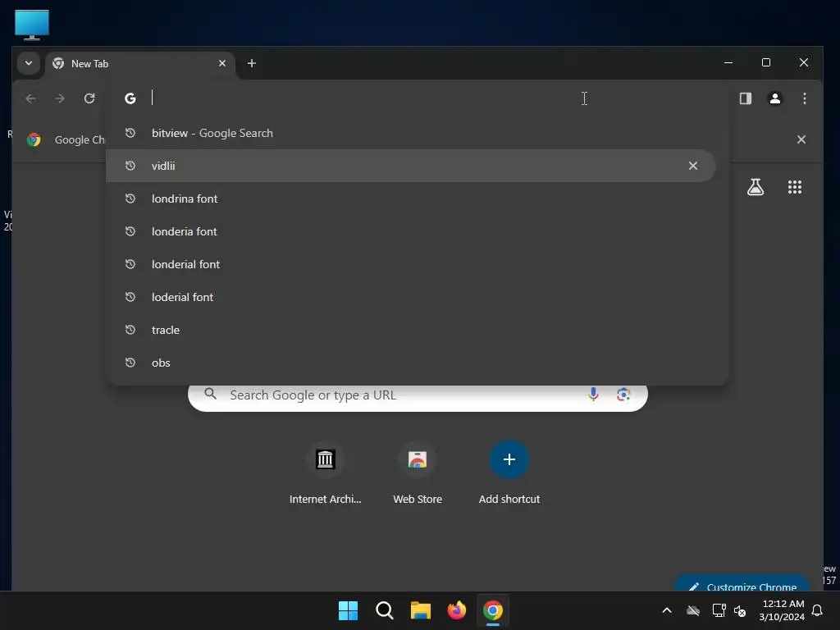Screen dimensions: 840x630
Task: Remove the 'vidlii' suggestion with its X
Action: (x=692, y=166)
